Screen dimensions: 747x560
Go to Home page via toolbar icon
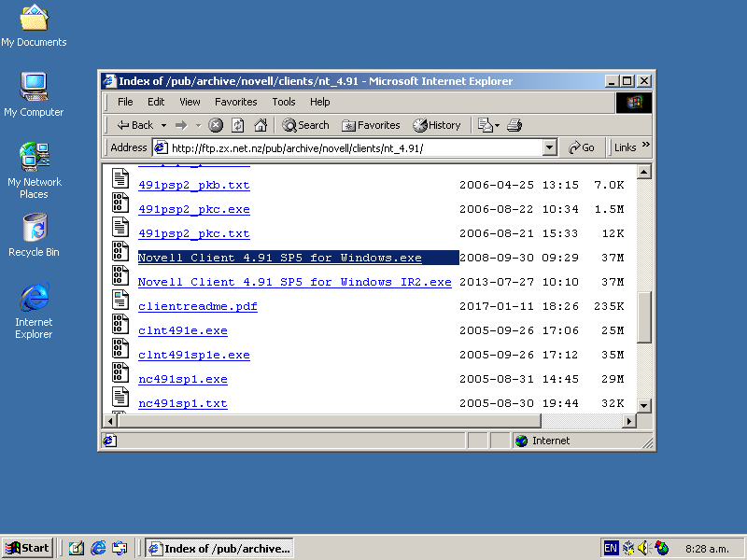(261, 125)
